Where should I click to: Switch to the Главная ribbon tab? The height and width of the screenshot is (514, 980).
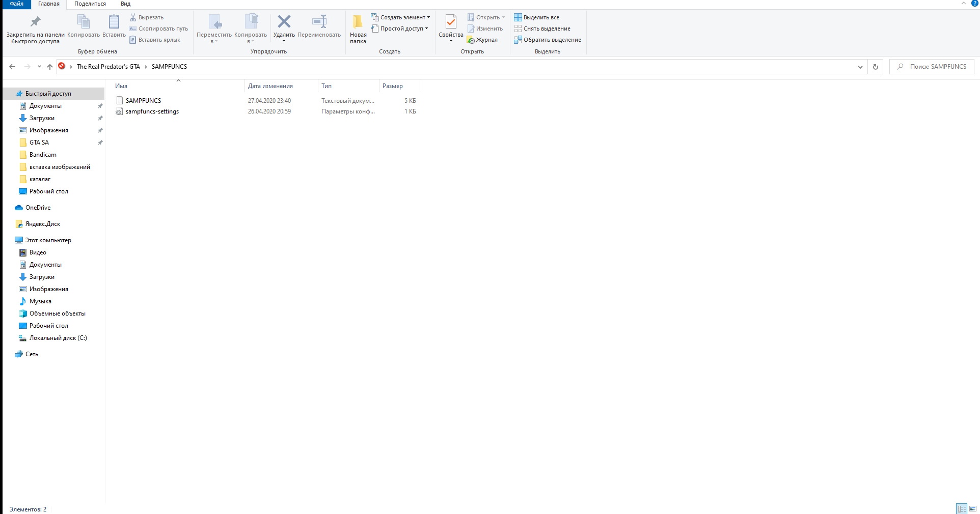(x=49, y=4)
